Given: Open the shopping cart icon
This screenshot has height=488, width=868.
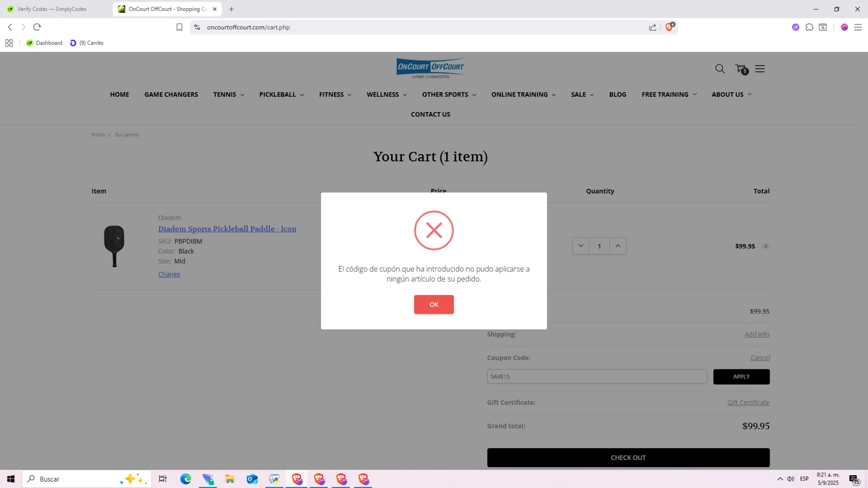Looking at the screenshot, I should click(x=741, y=69).
